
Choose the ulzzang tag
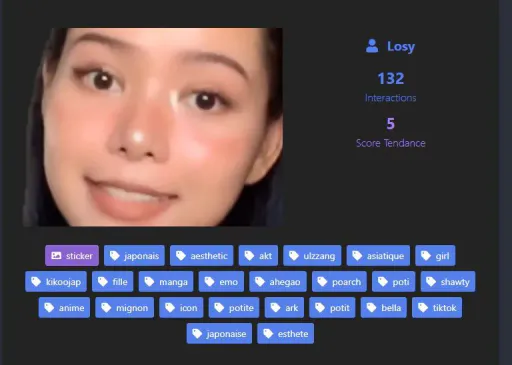click(312, 256)
